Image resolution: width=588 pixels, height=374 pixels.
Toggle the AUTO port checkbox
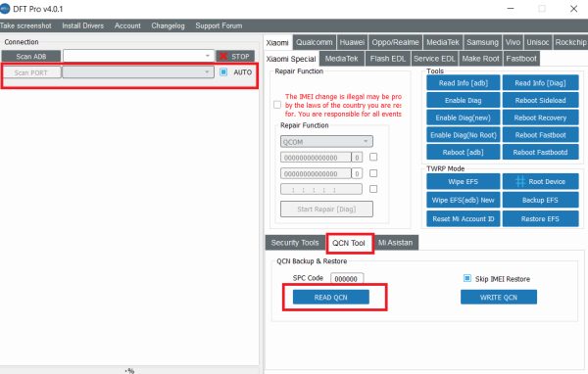coord(223,71)
